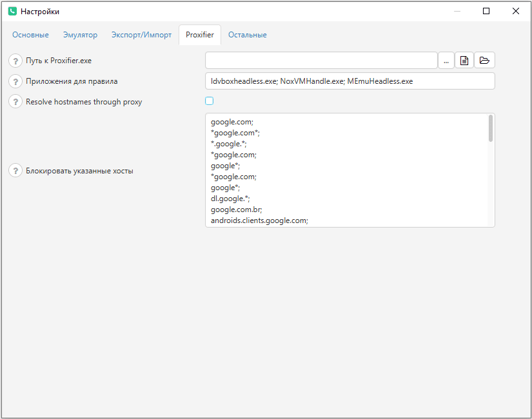Click the line "androids.clients.google.com;"
532x419 pixels.
260,220
